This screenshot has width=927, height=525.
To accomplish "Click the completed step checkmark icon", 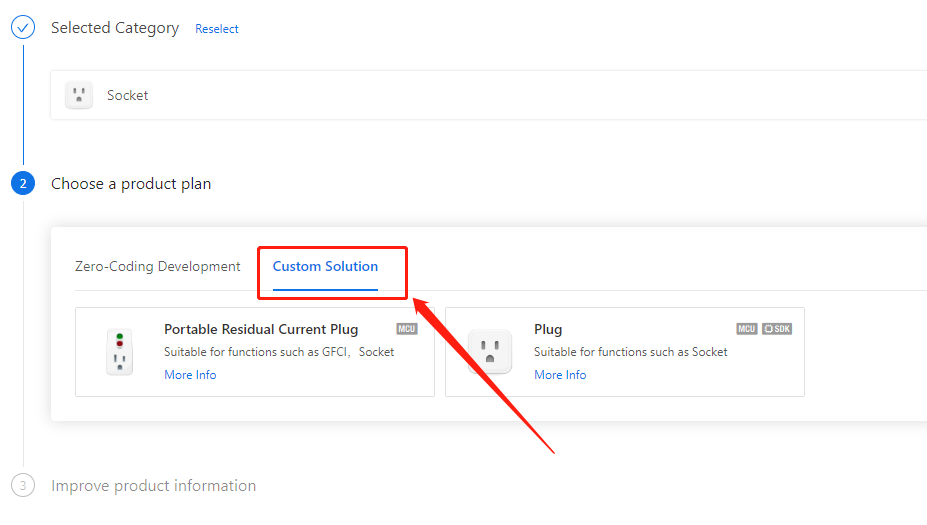I will (23, 27).
